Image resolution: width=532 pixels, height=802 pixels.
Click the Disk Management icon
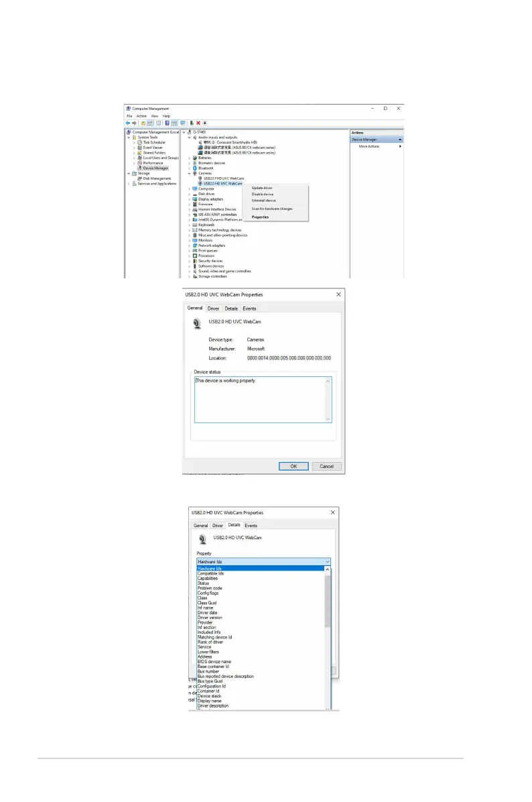click(140, 178)
